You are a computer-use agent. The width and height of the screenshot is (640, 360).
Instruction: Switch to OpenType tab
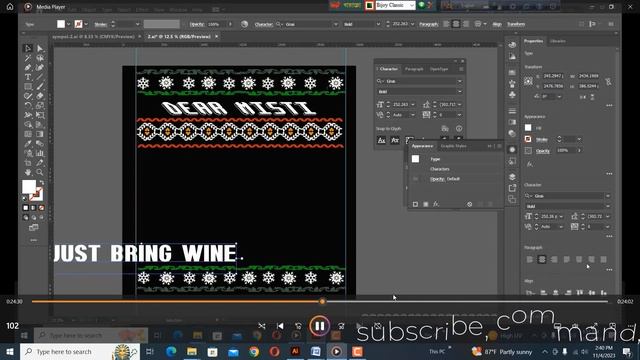point(439,69)
